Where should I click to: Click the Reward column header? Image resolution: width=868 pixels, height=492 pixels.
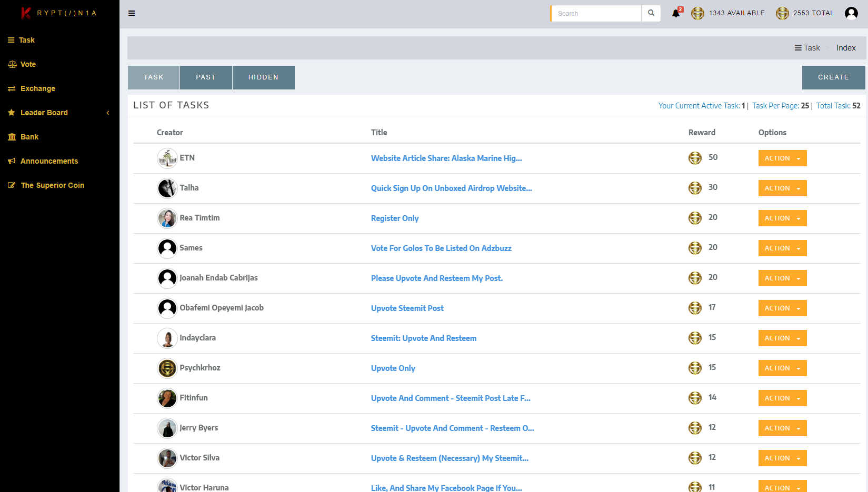tap(702, 133)
